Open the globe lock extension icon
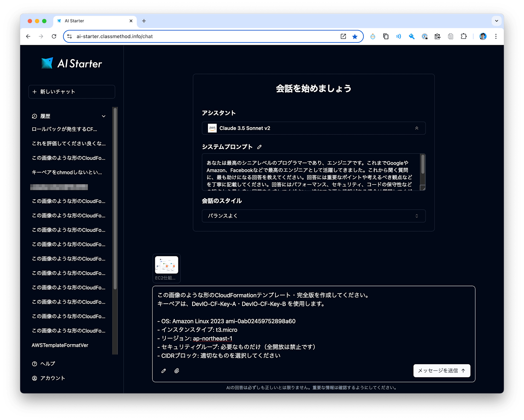 pyautogui.click(x=425, y=36)
